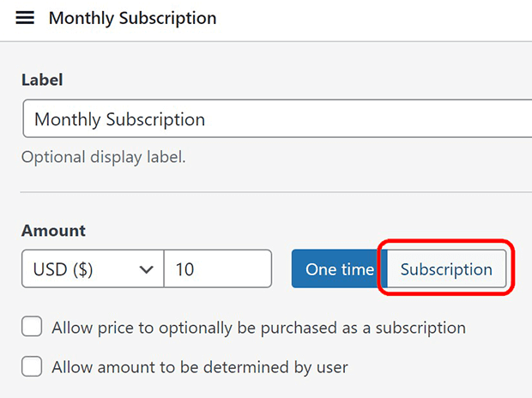Click the 'Optional display label.' helper text

(x=103, y=157)
